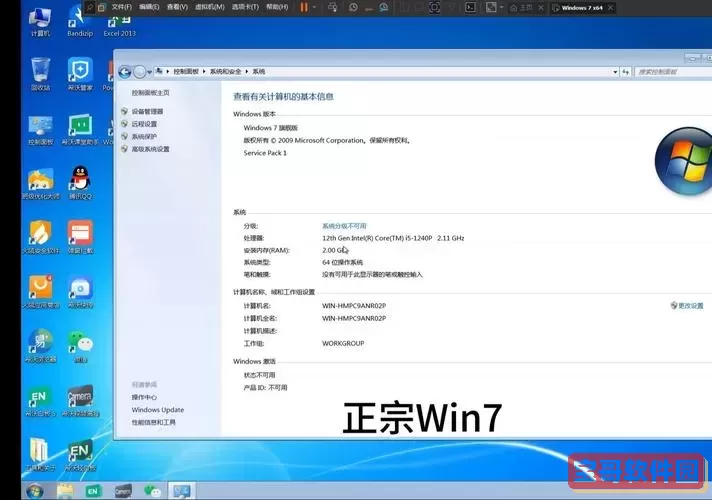Go back using the blue back arrow
Viewport: 712px width, 500px height.
pyautogui.click(x=125, y=72)
